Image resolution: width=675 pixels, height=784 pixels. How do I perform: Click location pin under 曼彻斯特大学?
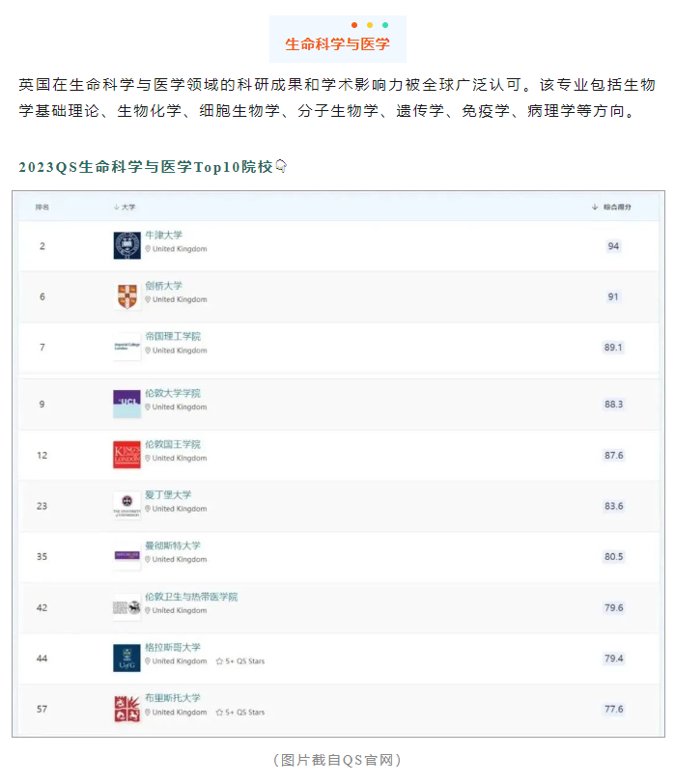click(x=148, y=559)
